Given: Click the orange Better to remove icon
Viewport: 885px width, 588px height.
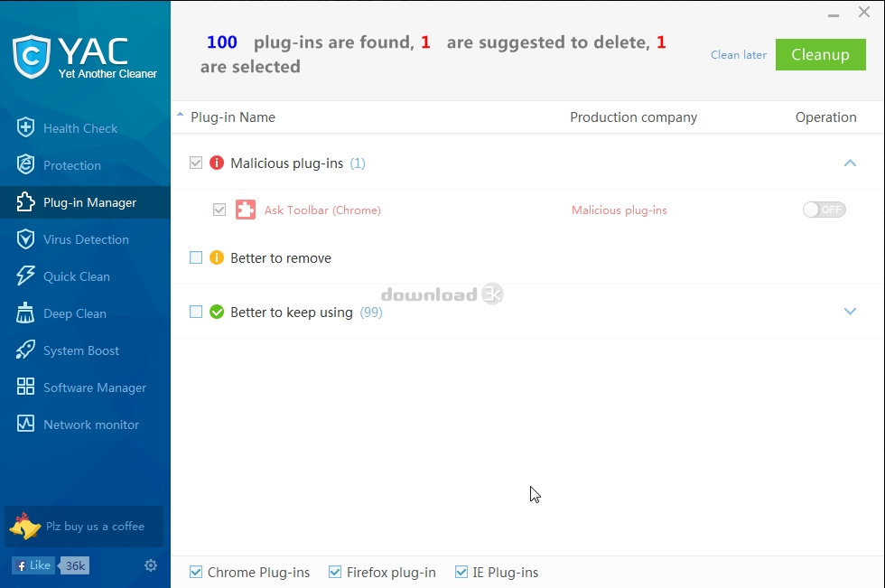Looking at the screenshot, I should [217, 258].
